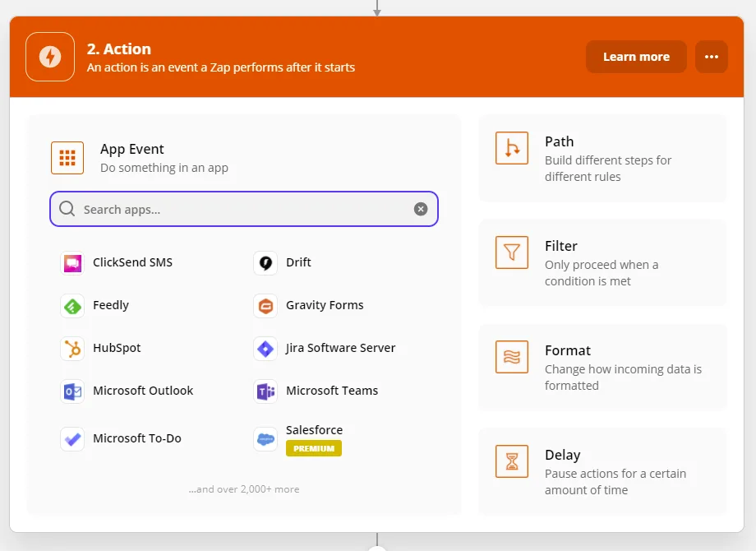
Task: Focus the Search apps input field
Action: [244, 209]
